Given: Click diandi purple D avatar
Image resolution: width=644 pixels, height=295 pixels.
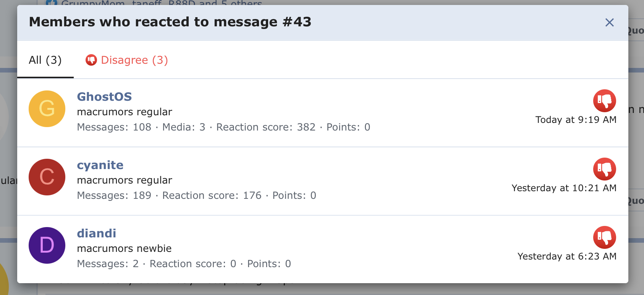Looking at the screenshot, I should pyautogui.click(x=47, y=245).
